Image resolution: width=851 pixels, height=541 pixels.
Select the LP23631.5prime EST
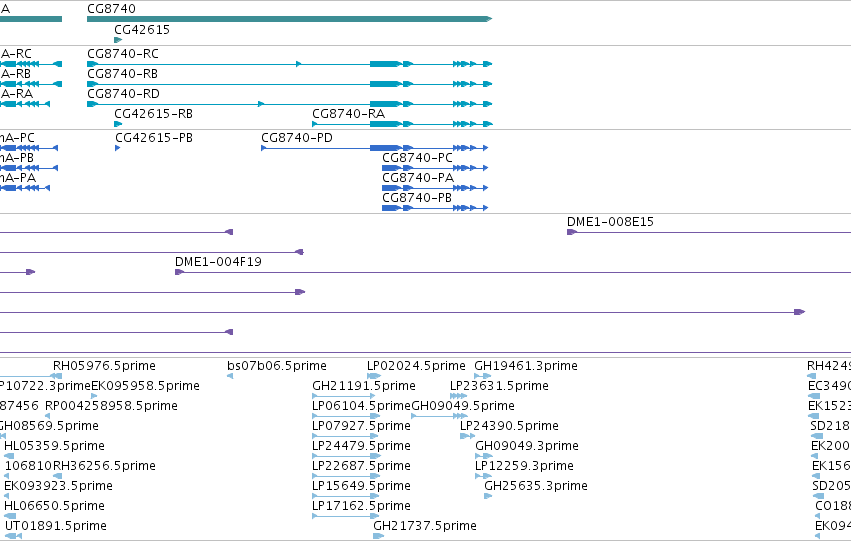coord(458,396)
